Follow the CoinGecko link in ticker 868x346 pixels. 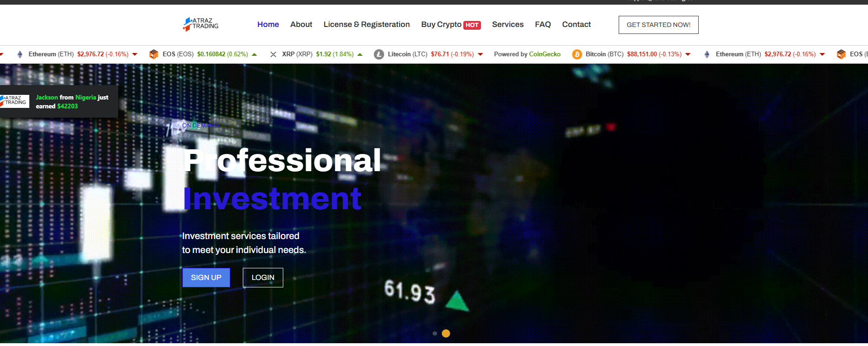tap(545, 54)
